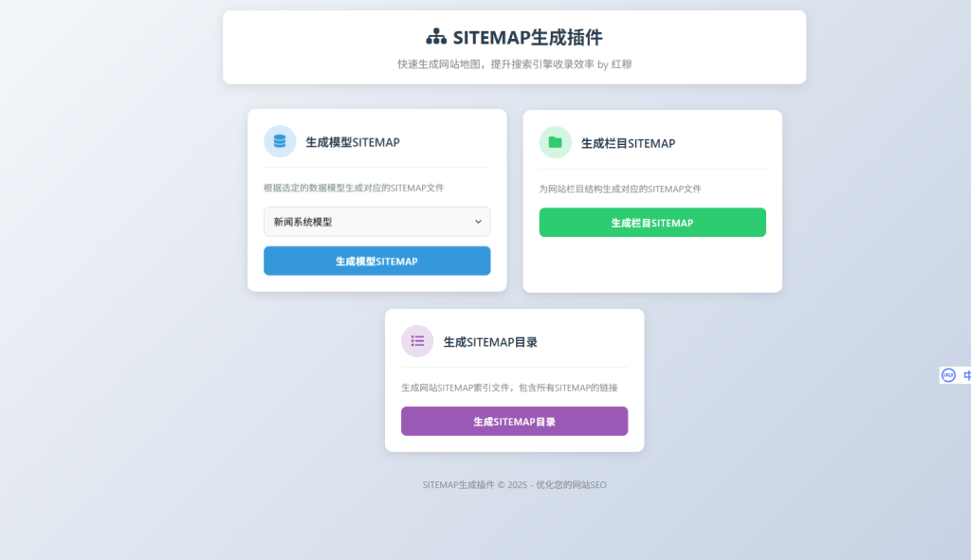Viewport: 971px width, 560px height.
Task: Click the circular input method logo icon
Action: (947, 375)
